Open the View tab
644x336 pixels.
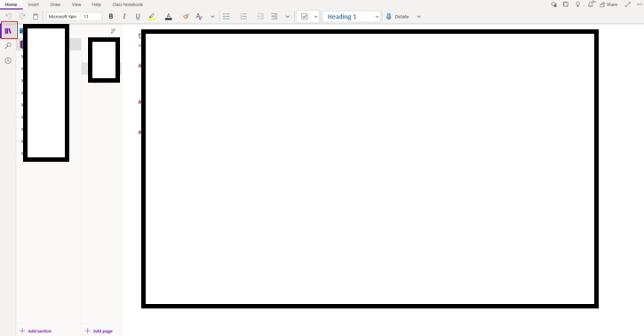point(76,4)
